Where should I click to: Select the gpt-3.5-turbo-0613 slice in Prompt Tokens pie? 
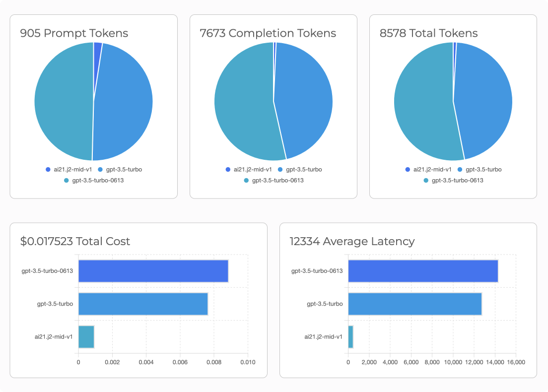(x=62, y=102)
